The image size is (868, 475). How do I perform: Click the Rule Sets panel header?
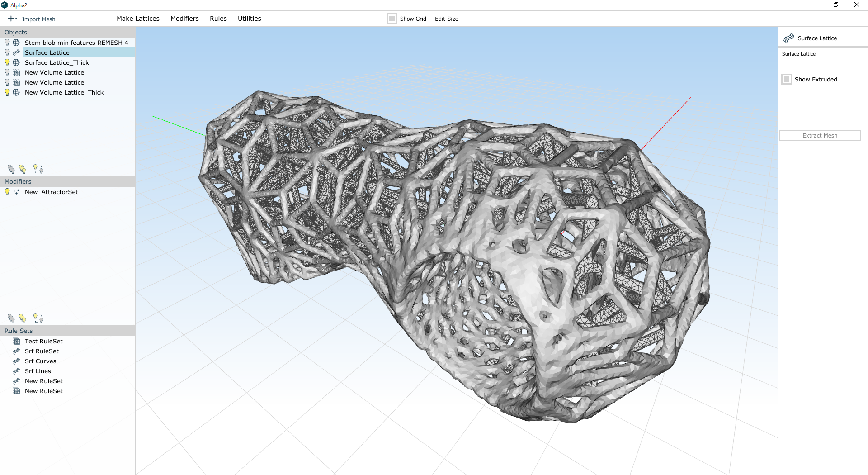pos(67,331)
